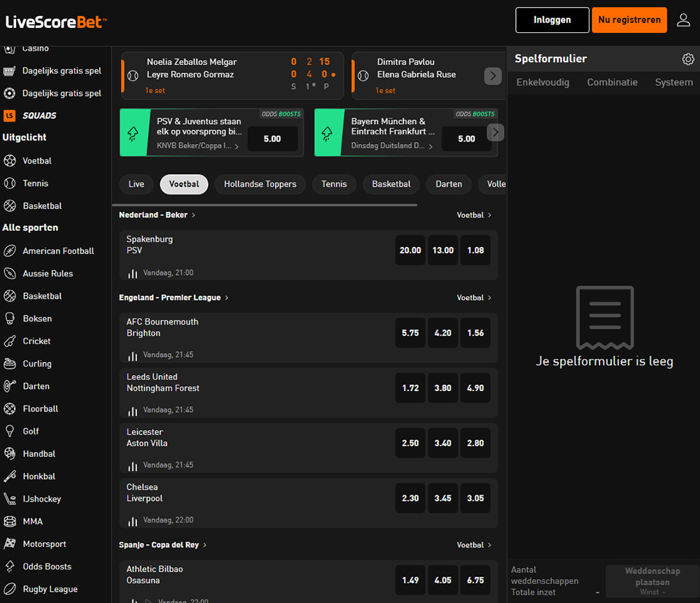Select Athletic Bilbao win odds 1.49
The height and width of the screenshot is (603, 700).
click(410, 580)
